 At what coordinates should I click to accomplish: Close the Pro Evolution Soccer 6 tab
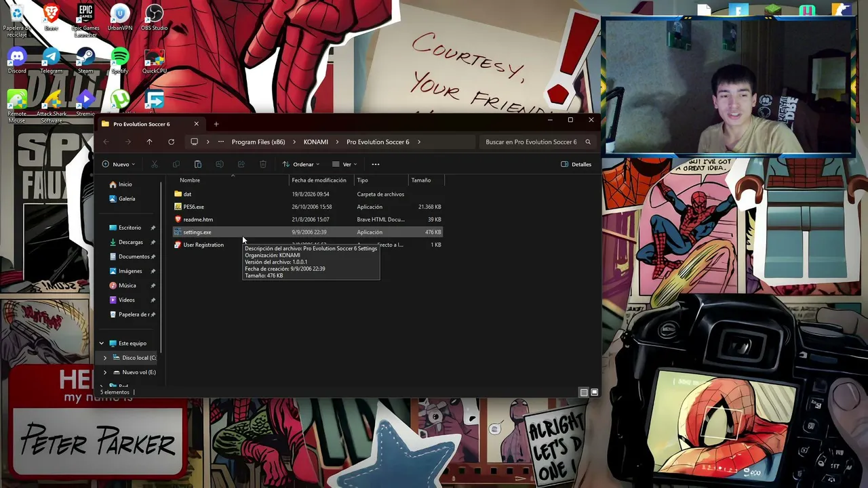point(196,124)
